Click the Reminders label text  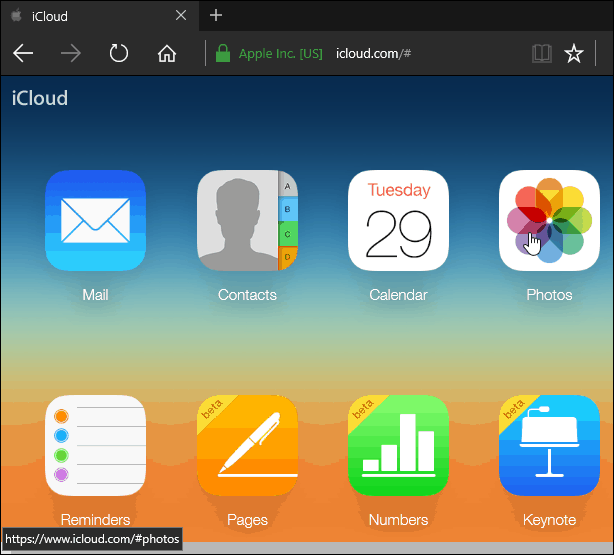pyautogui.click(x=95, y=520)
